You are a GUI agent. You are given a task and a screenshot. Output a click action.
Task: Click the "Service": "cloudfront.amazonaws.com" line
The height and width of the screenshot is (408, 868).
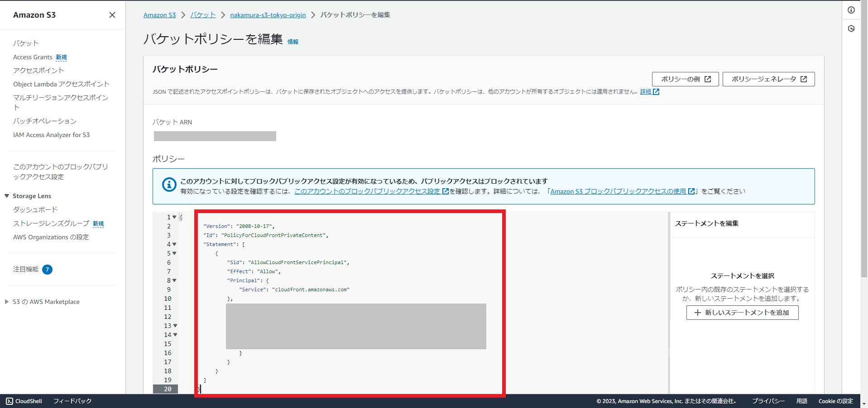[x=294, y=289]
